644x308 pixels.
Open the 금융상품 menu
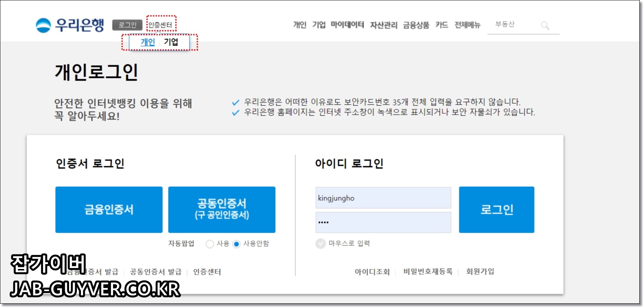[416, 25]
